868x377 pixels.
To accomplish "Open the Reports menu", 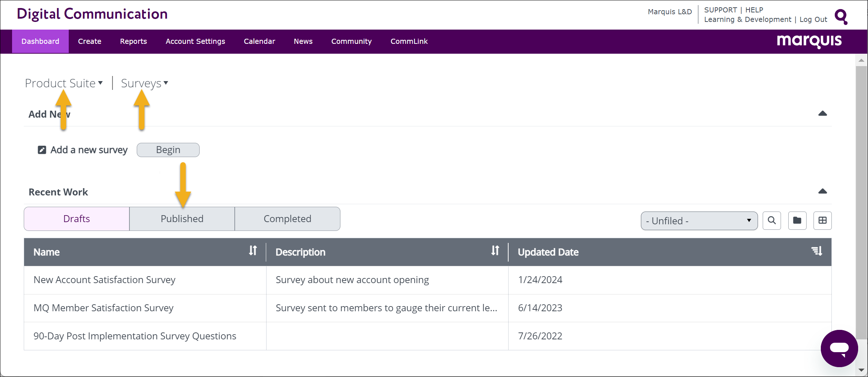I will point(133,42).
